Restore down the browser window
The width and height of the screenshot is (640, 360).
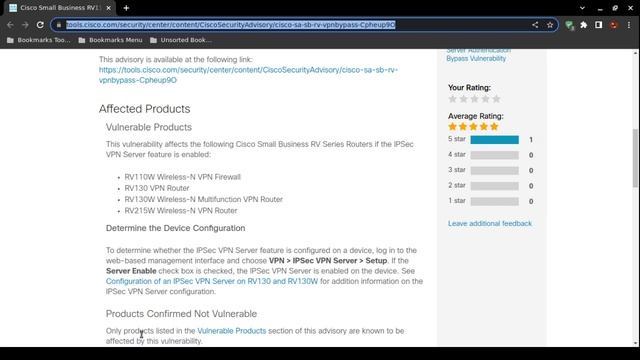point(615,8)
